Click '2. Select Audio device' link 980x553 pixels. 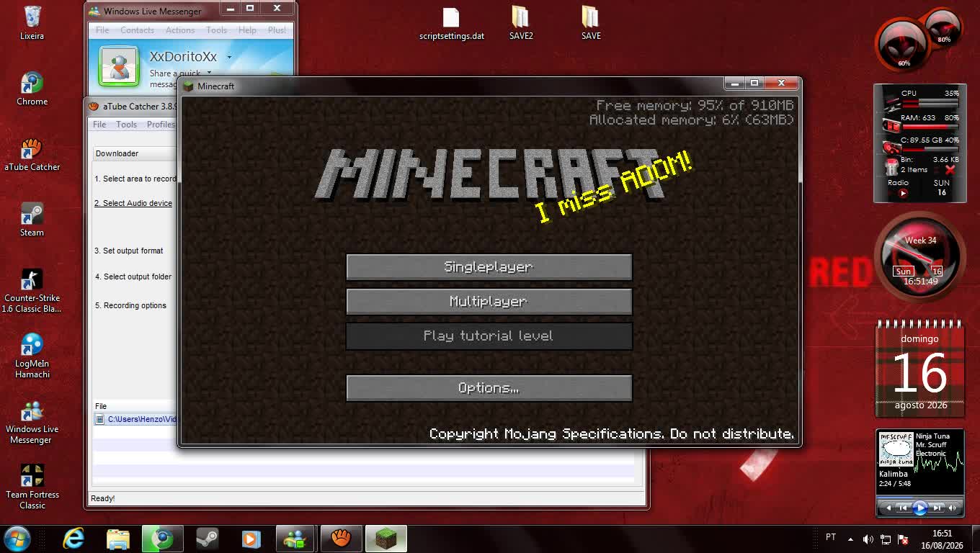[133, 203]
